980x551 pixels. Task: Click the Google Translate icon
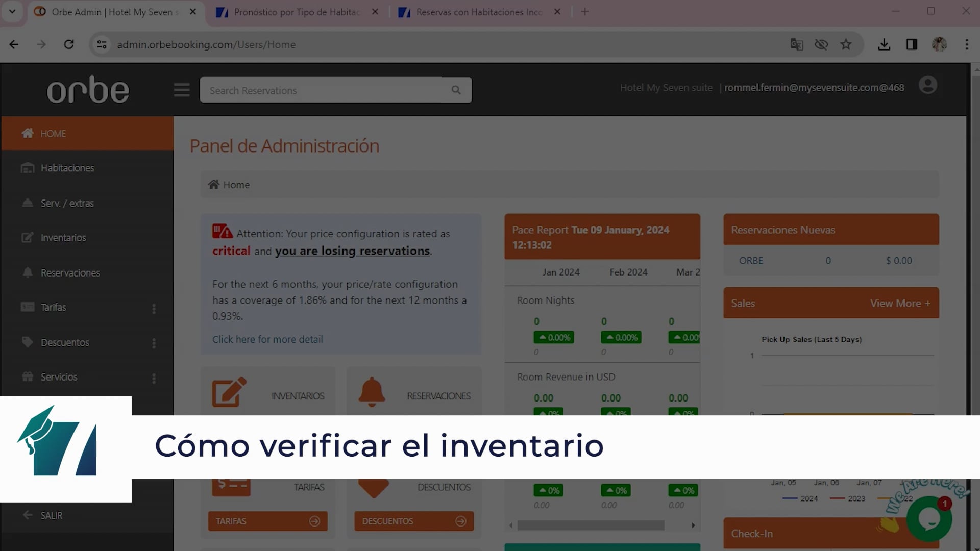pyautogui.click(x=796, y=45)
